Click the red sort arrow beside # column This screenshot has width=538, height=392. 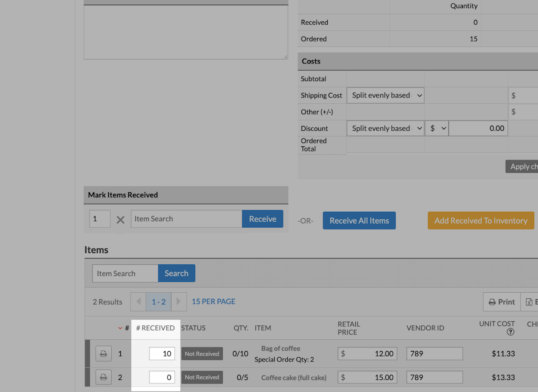(120, 328)
